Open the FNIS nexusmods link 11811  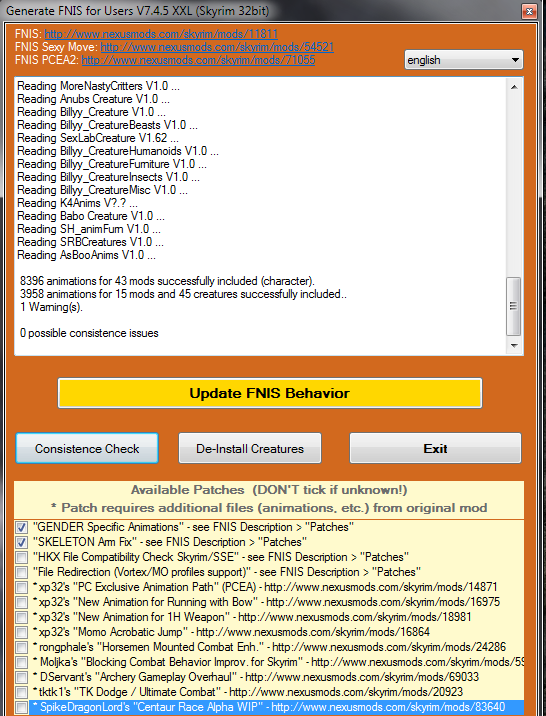click(x=161, y=34)
